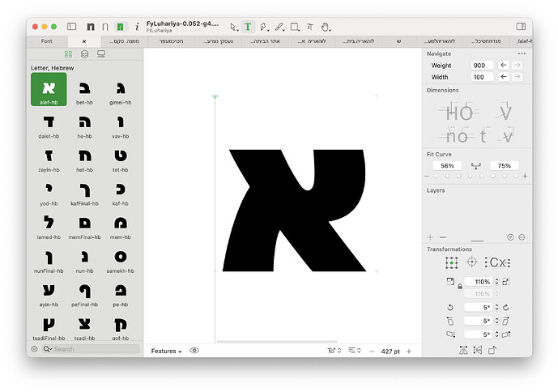The width and height of the screenshot is (558, 392).
Task: Open the Features dropdown
Action: 166,351
